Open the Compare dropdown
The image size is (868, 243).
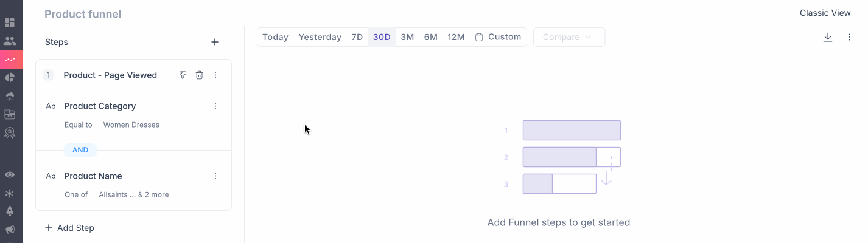point(569,37)
